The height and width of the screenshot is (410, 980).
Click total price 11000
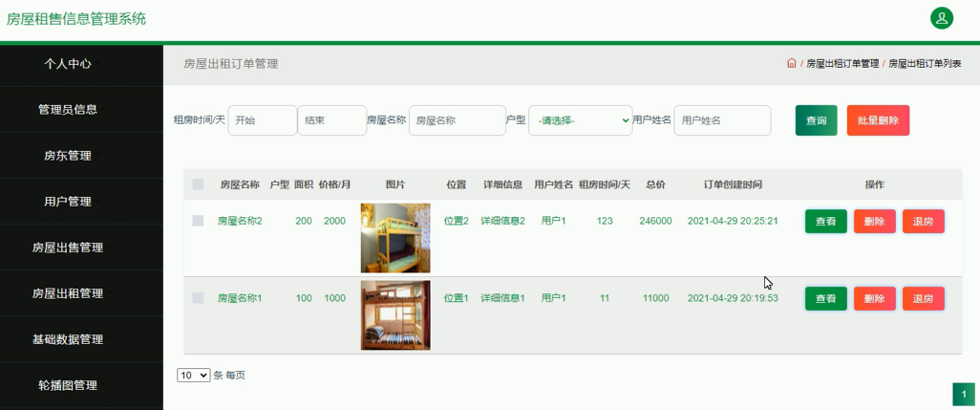pos(655,298)
